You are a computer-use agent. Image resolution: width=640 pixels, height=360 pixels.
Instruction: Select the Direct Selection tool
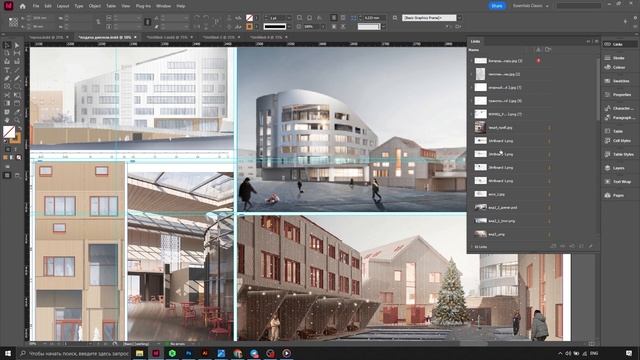(17, 45)
